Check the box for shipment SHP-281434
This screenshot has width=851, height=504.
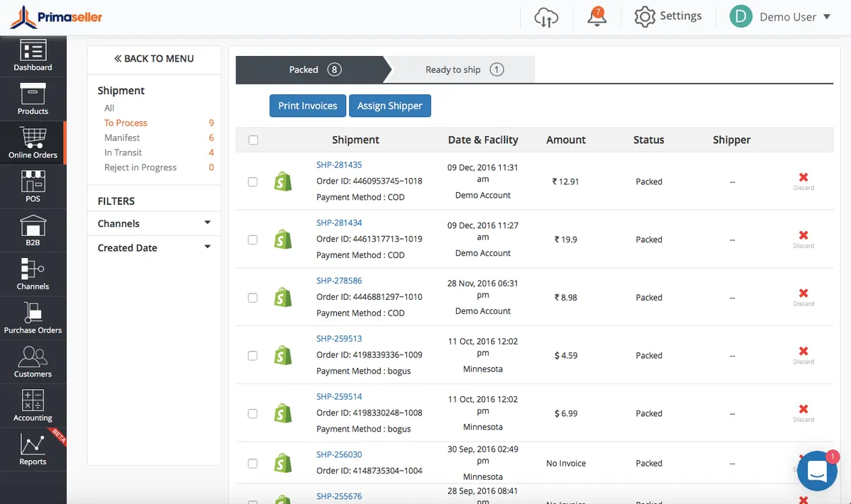pyautogui.click(x=252, y=240)
